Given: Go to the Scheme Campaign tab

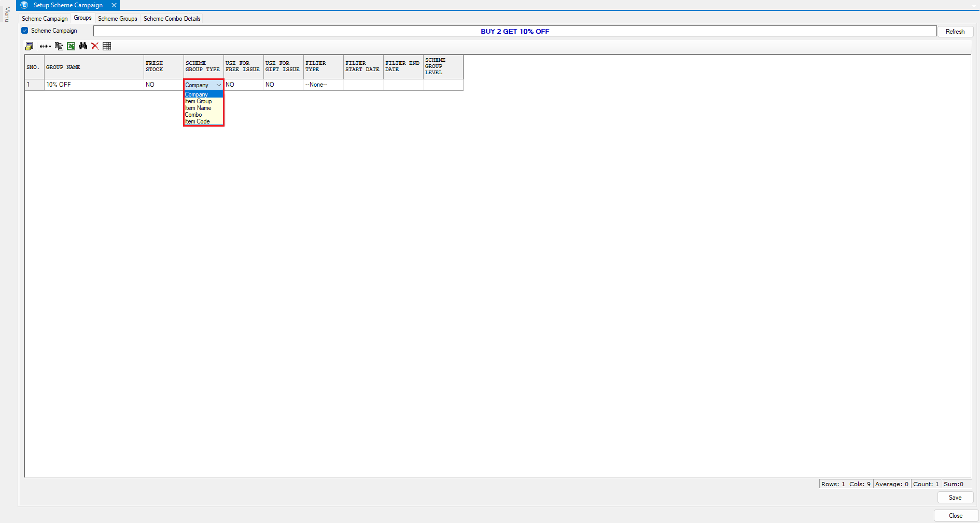Looking at the screenshot, I should (x=45, y=19).
